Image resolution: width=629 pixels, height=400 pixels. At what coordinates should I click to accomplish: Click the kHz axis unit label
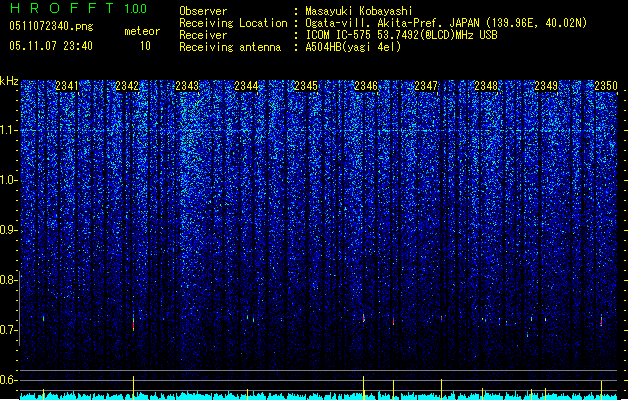[9, 81]
